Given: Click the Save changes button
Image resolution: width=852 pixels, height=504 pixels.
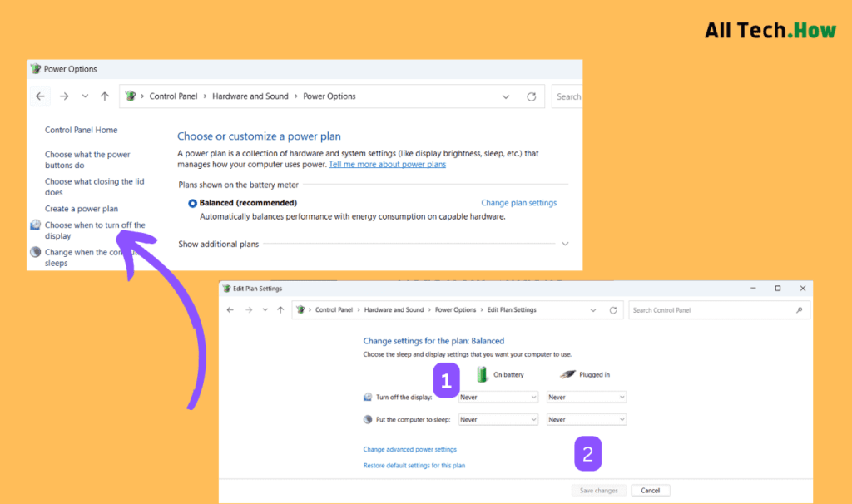Looking at the screenshot, I should (x=599, y=491).
